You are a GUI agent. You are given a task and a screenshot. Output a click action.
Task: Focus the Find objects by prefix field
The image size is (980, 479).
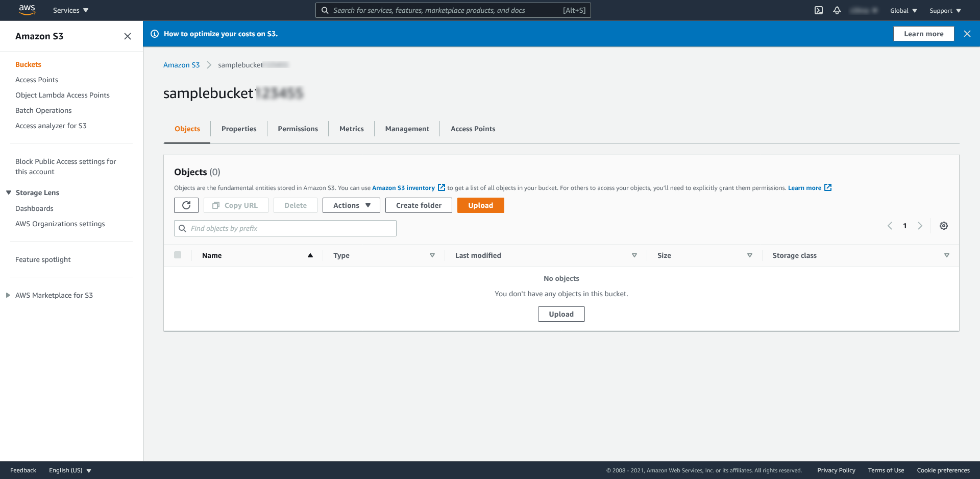coord(285,228)
